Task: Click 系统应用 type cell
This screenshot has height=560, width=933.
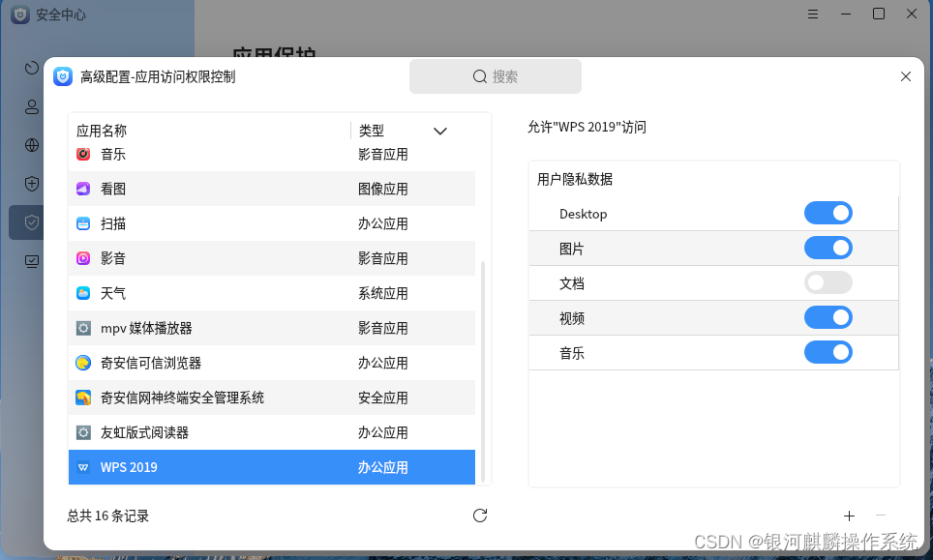Action: [382, 293]
